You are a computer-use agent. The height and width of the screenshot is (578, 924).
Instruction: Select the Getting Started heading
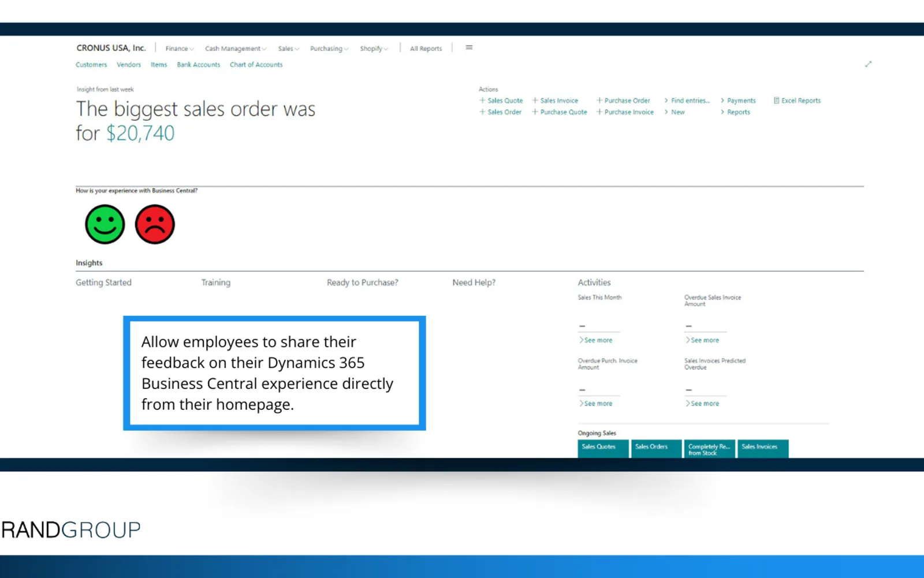104,283
